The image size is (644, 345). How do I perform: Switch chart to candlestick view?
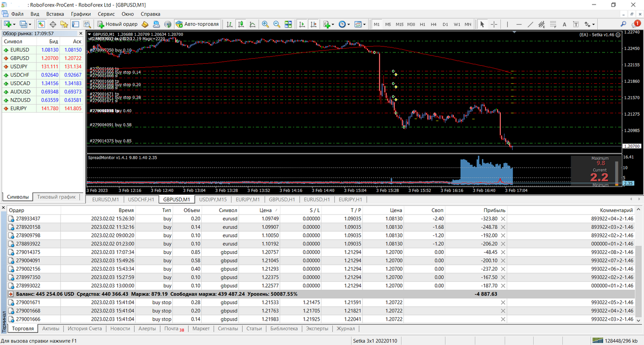click(241, 24)
